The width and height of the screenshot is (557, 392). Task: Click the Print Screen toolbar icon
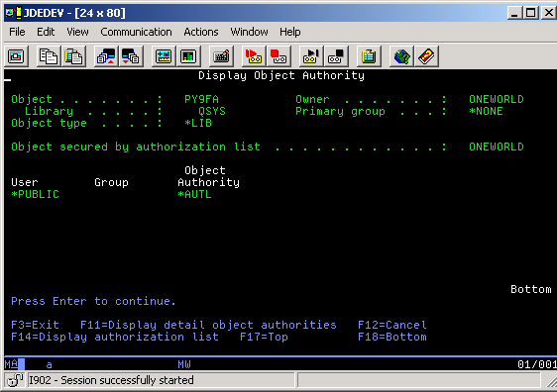(16, 56)
